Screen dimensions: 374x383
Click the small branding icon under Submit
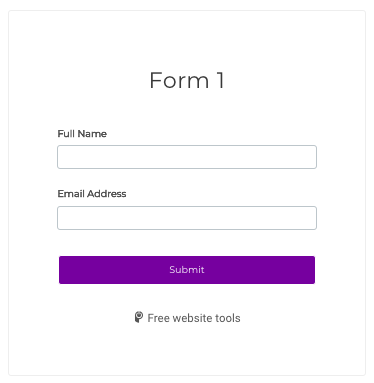pyautogui.click(x=139, y=317)
